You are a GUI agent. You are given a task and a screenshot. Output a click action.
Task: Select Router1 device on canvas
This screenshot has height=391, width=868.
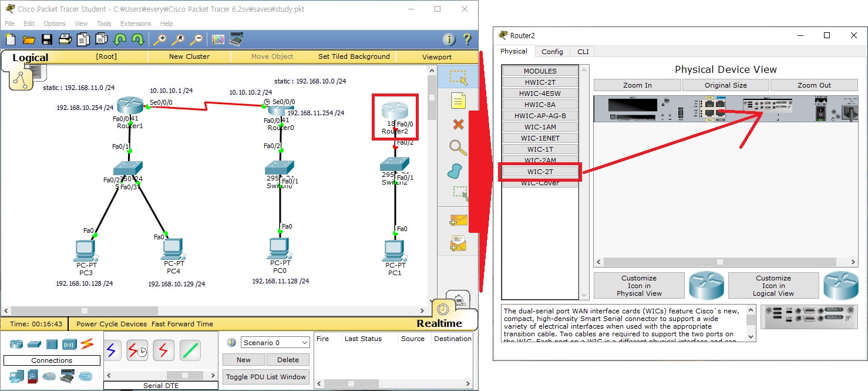coord(130,107)
